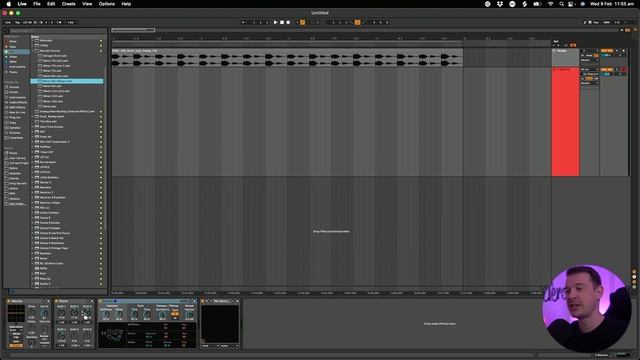Select Instruments in browser categories
Image resolution: width=640 pixels, height=360 pixels.
click(x=16, y=97)
